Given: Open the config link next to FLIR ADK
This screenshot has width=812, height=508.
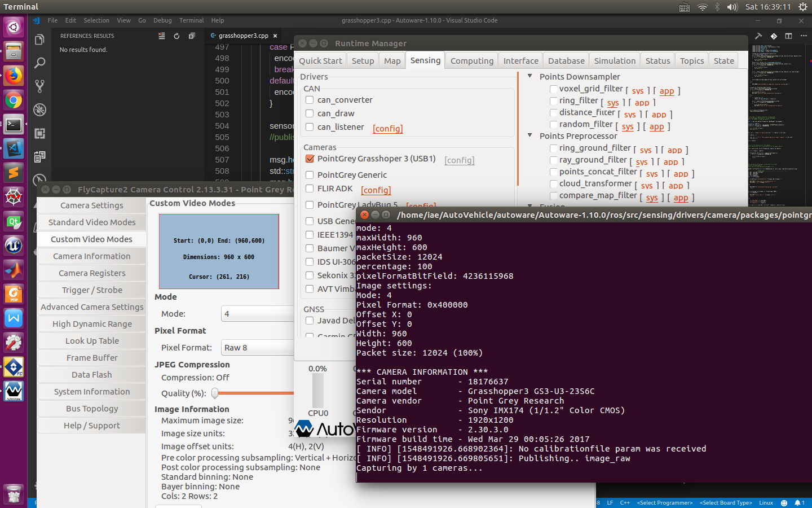Looking at the screenshot, I should 376,190.
